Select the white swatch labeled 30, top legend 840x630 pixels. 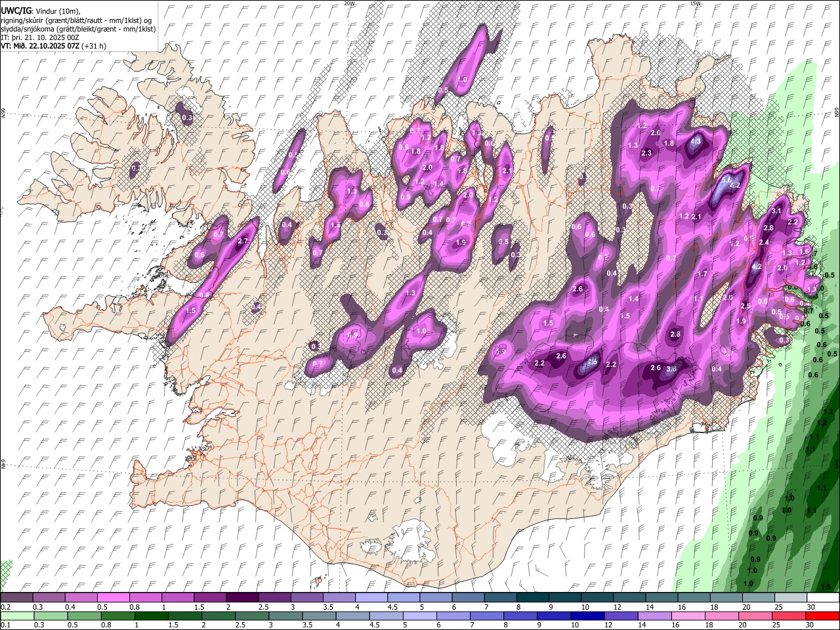[x=823, y=598]
